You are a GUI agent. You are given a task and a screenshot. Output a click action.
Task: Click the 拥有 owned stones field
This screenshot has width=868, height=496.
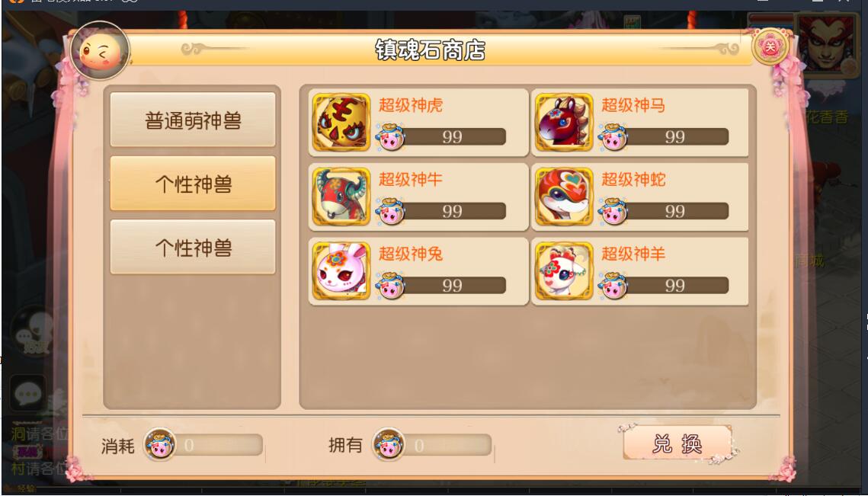447,445
